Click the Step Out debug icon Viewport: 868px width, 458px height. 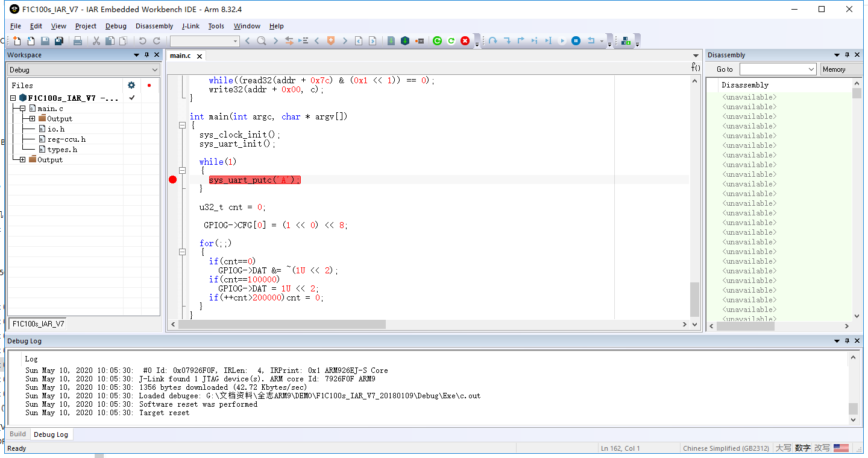(x=520, y=41)
